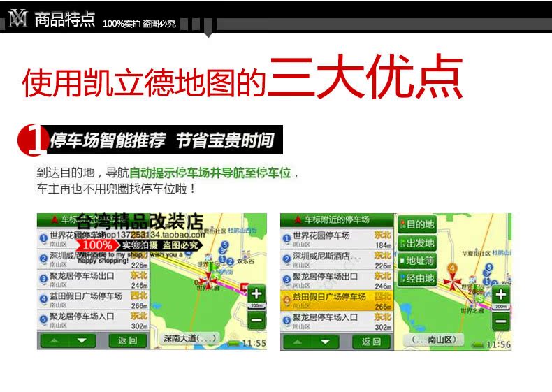Screen dimensions: 552x392
Task: Click red destination flag on 11:55 map
Action: coord(244,288)
